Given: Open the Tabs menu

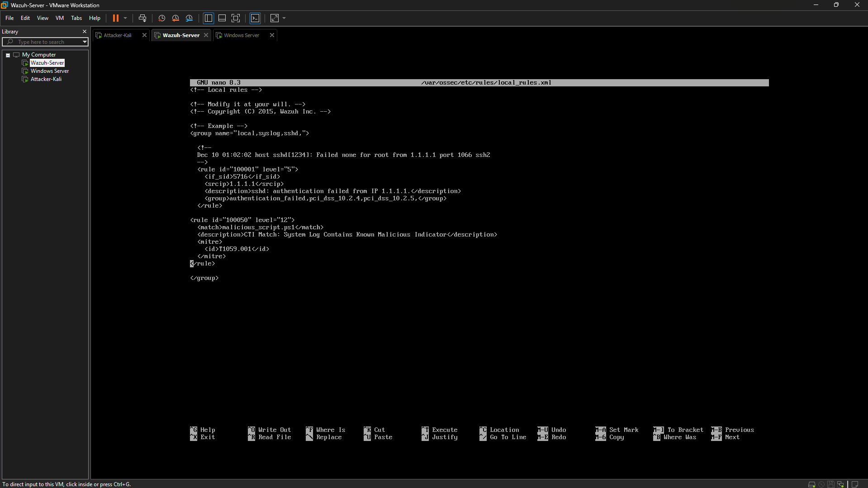Looking at the screenshot, I should tap(76, 18).
